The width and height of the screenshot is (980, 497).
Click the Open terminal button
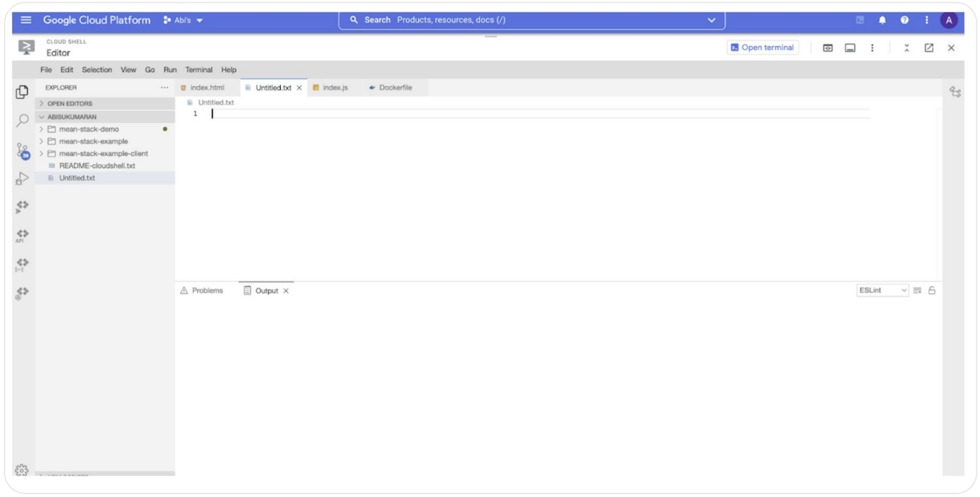click(762, 48)
